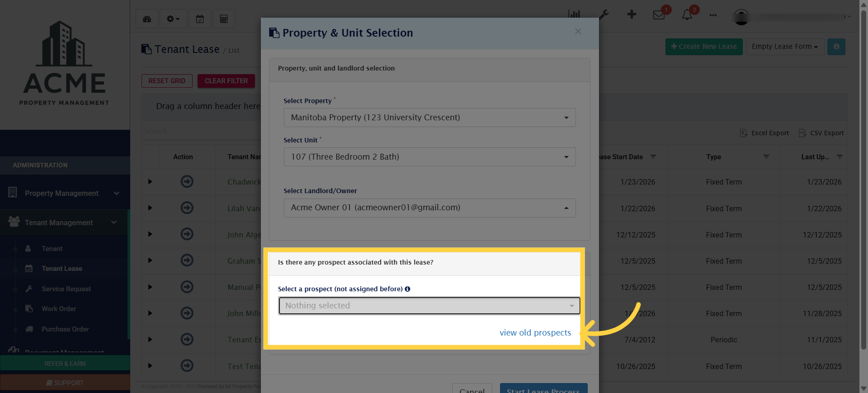Expand the row for Graham's lease

tap(150, 260)
